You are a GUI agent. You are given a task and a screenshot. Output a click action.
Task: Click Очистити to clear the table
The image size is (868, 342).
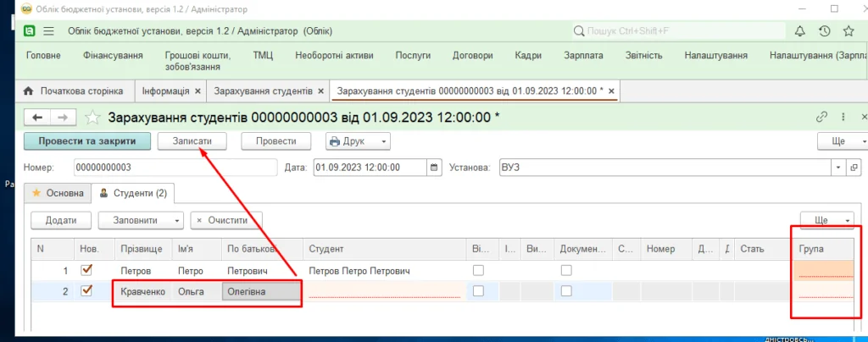pyautogui.click(x=226, y=220)
